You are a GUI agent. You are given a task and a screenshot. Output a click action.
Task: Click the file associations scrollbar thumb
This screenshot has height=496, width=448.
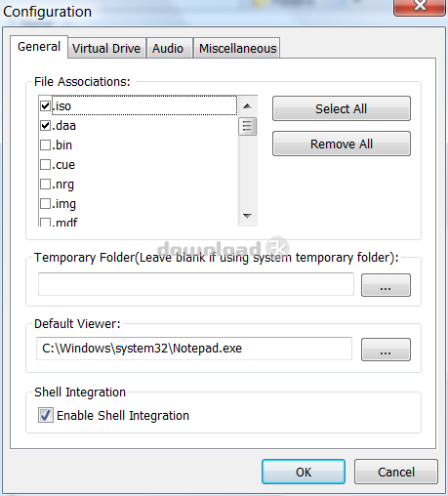248,126
